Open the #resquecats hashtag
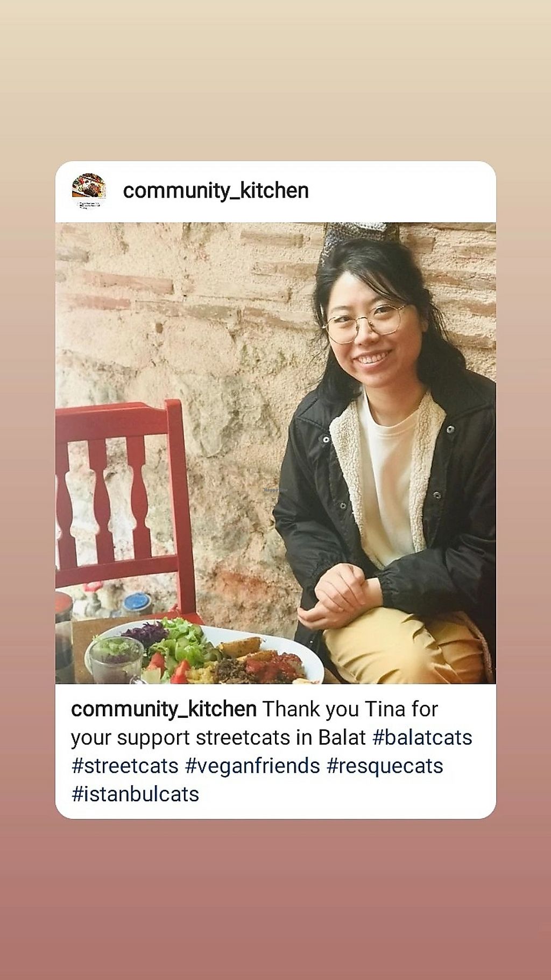Viewport: 551px width, 980px height. (x=385, y=765)
